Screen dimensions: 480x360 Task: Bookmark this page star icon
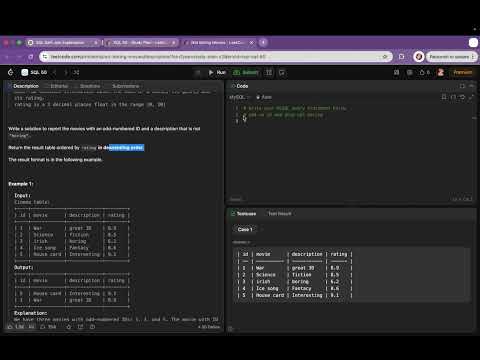click(x=385, y=57)
